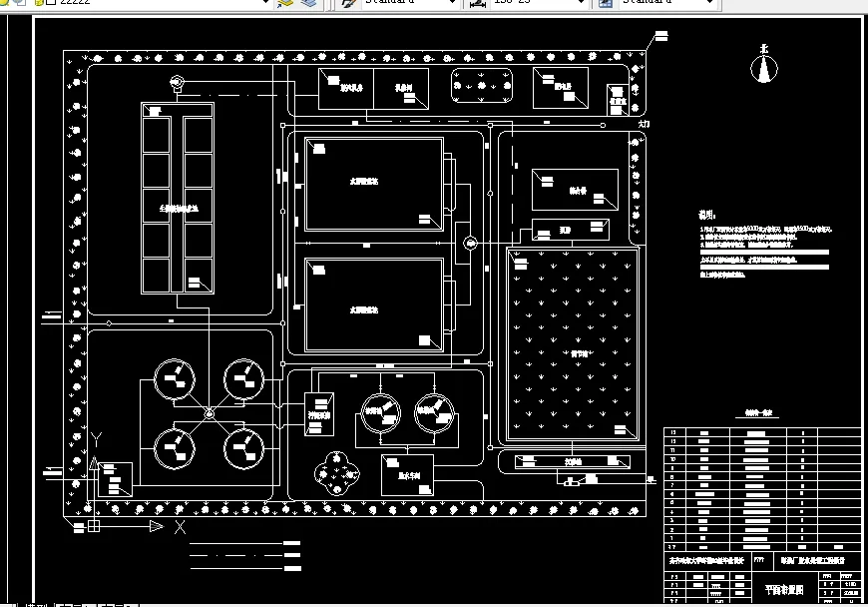
Task: Click the center label of the ten-cell grid building
Action: pos(179,209)
